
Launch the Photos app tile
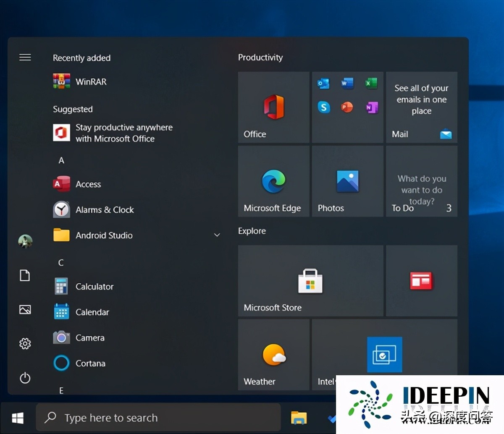coord(347,181)
